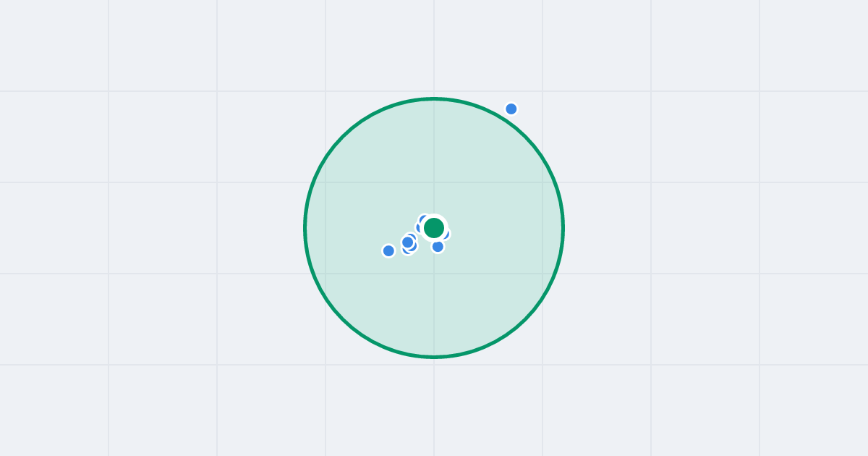Select the isolated blue dot left of the cluster

388,250
